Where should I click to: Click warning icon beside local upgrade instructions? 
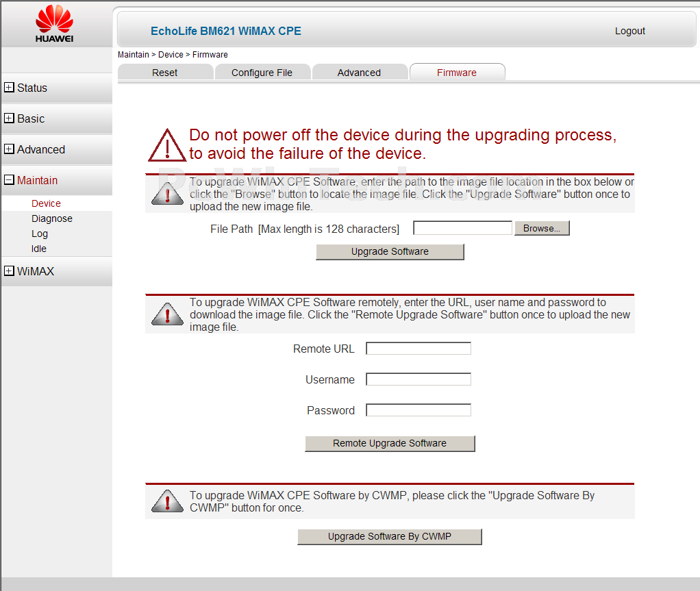click(x=167, y=194)
